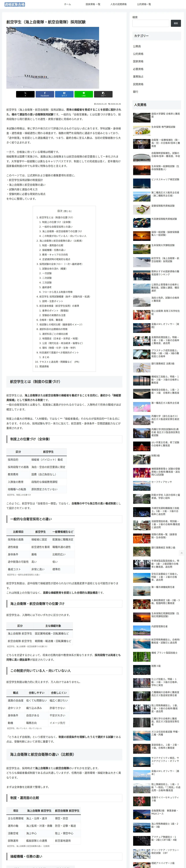Open the 国家資格 一覧 menu item
The width and height of the screenshot is (186, 868).
(93, 4)
